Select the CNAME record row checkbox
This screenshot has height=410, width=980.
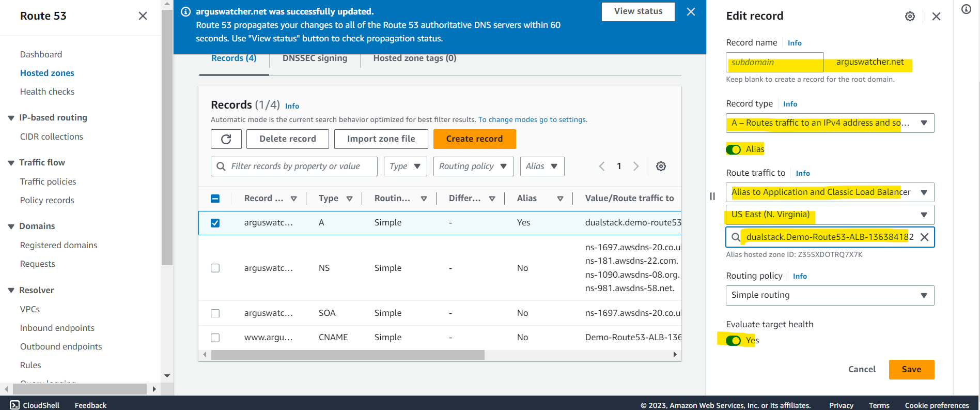pos(215,338)
